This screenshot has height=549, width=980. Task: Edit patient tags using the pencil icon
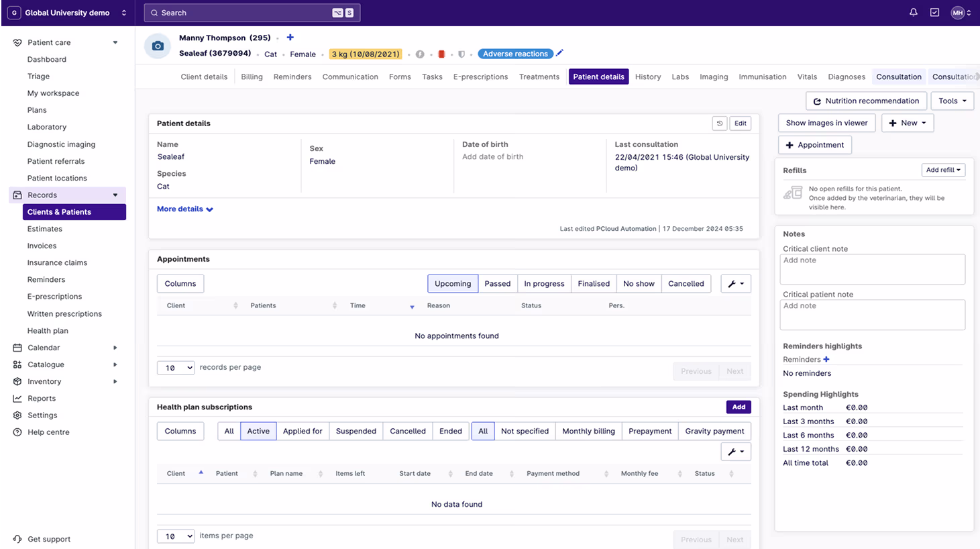tap(559, 54)
